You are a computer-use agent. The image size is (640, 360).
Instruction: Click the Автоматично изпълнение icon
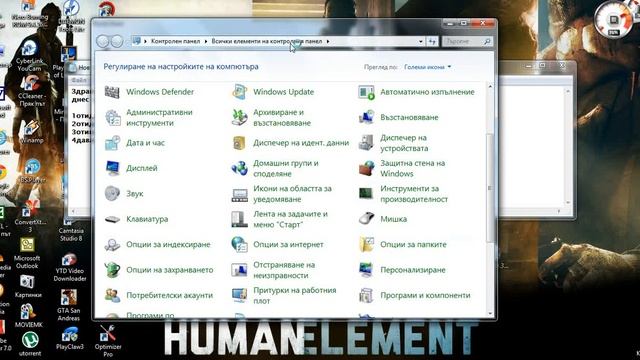[x=367, y=92]
